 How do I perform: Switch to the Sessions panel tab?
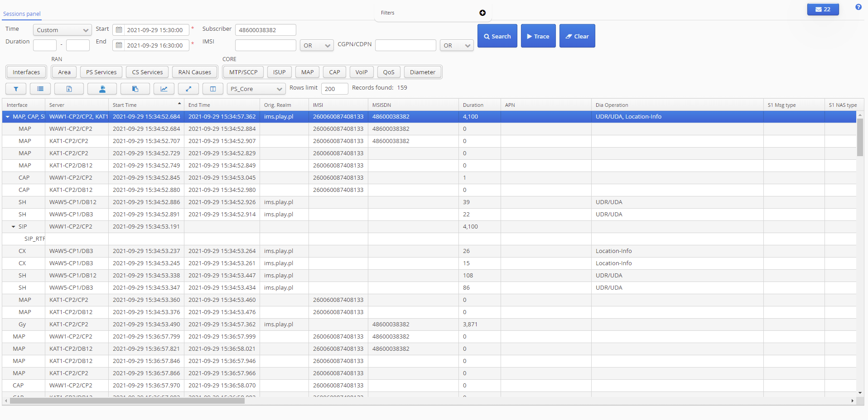[22, 14]
